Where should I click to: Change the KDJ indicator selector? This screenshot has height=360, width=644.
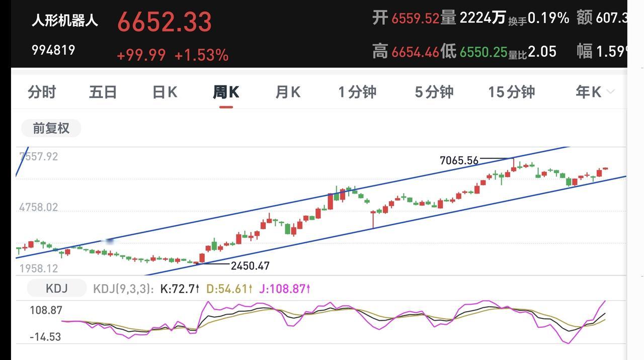click(56, 289)
